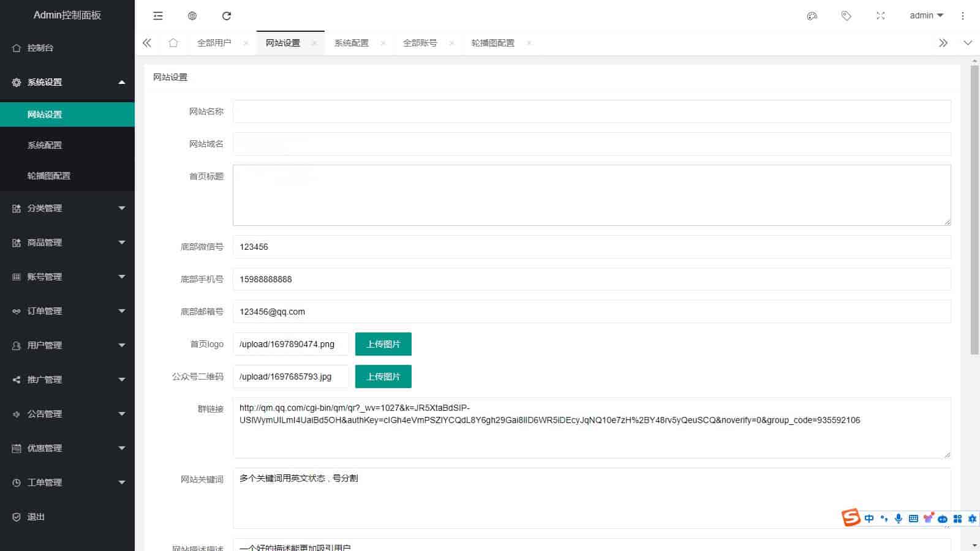This screenshot has height=551, width=980.
Task: Toggle fullscreen mode icon
Action: tap(881, 16)
